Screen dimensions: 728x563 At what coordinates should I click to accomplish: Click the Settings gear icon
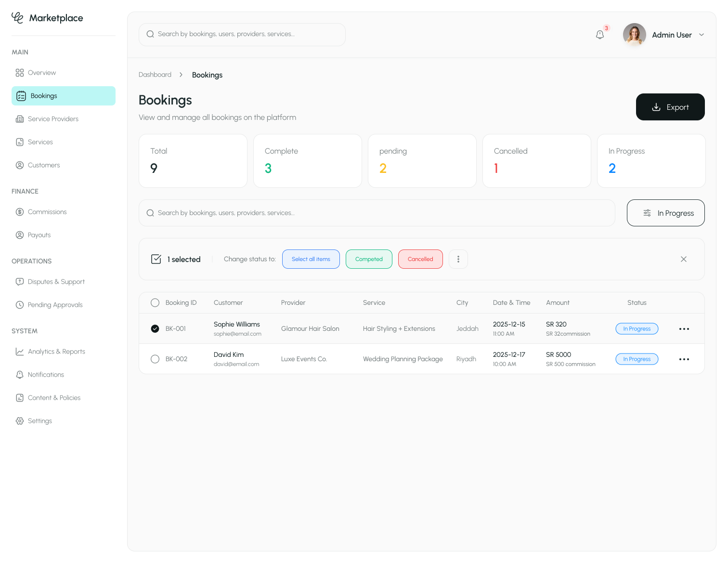[x=20, y=421]
